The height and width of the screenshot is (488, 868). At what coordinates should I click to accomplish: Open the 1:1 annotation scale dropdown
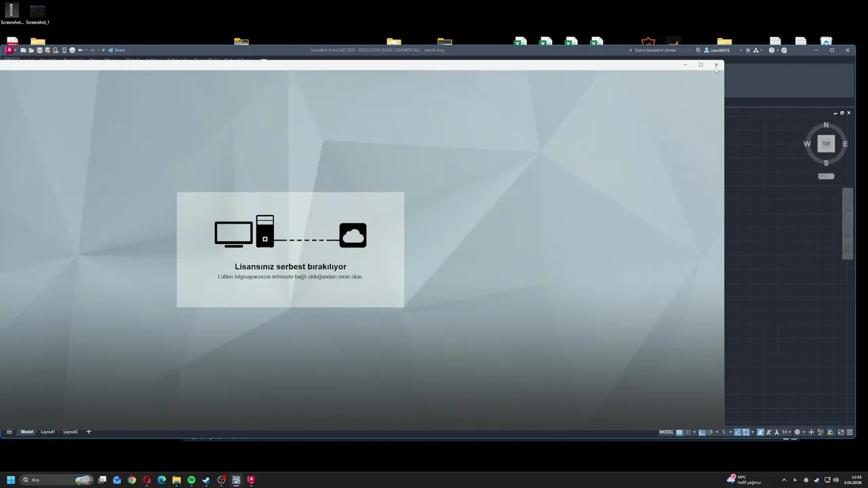[x=787, y=432]
